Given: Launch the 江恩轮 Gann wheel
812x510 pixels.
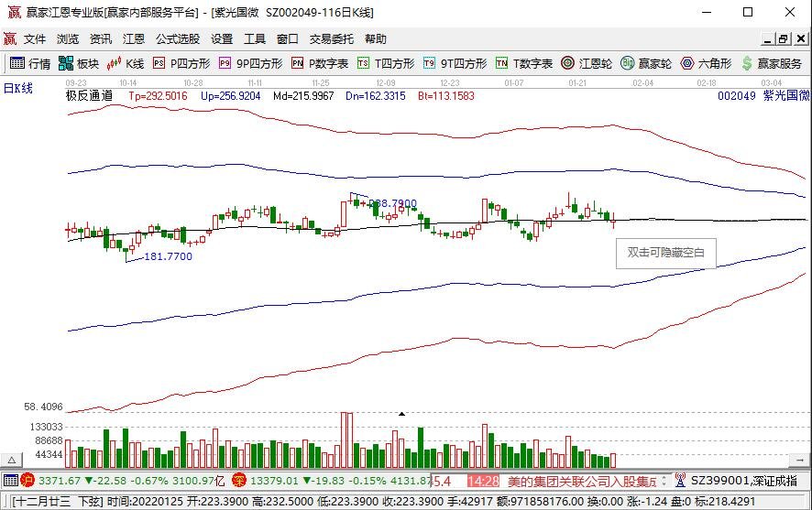Looking at the screenshot, I should pyautogui.click(x=587, y=63).
